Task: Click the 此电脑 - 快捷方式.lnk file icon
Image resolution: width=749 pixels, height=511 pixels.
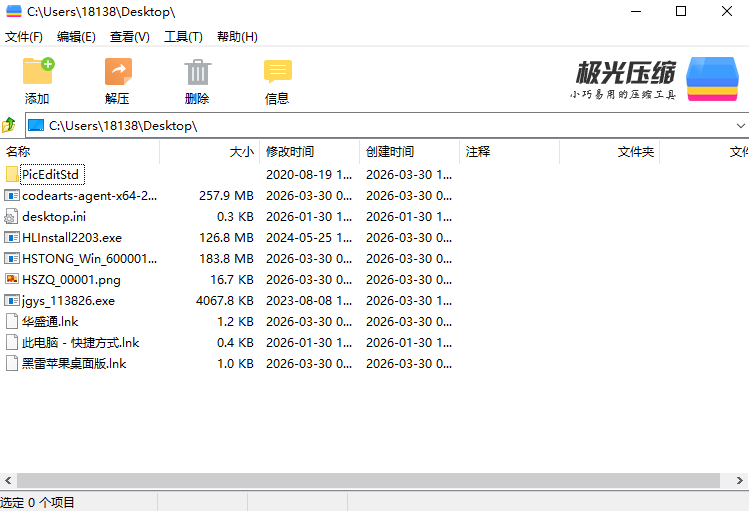Action: (12, 342)
